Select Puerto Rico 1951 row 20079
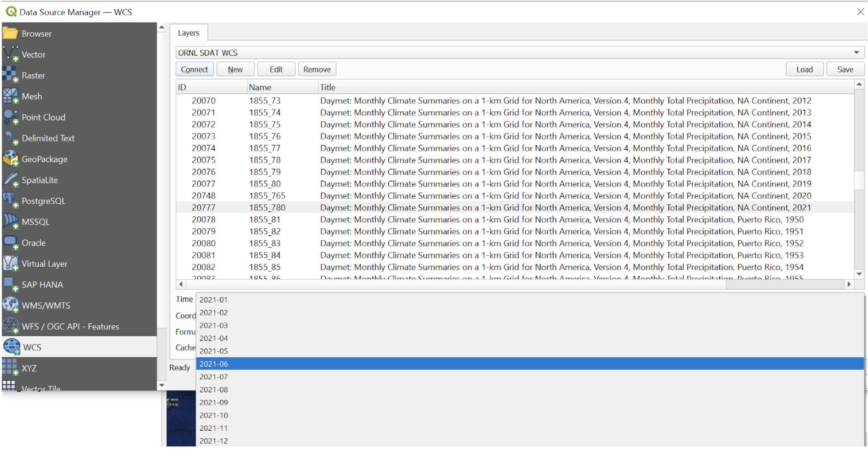The image size is (868, 464). click(x=515, y=231)
